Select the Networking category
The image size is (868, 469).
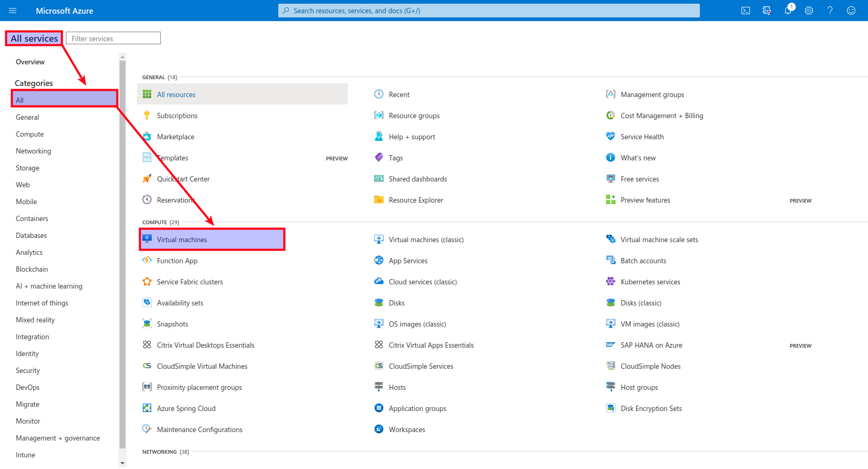pyautogui.click(x=33, y=151)
